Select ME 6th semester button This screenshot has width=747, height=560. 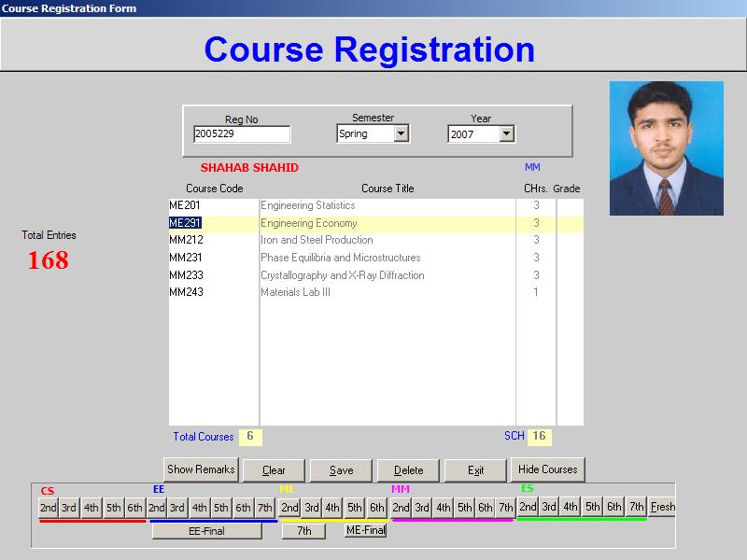point(376,508)
